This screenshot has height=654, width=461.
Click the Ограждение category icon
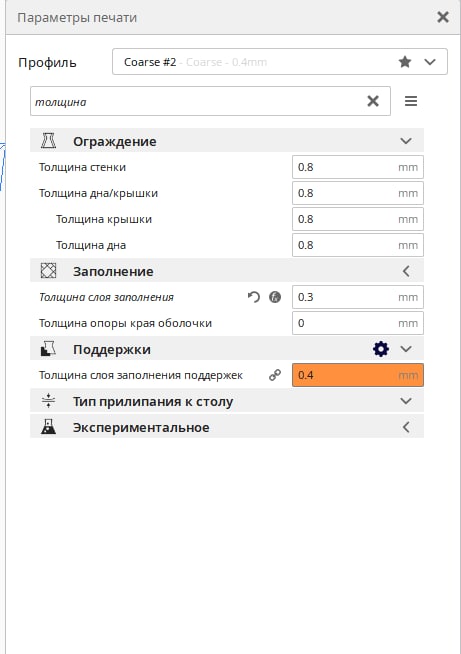pos(48,141)
